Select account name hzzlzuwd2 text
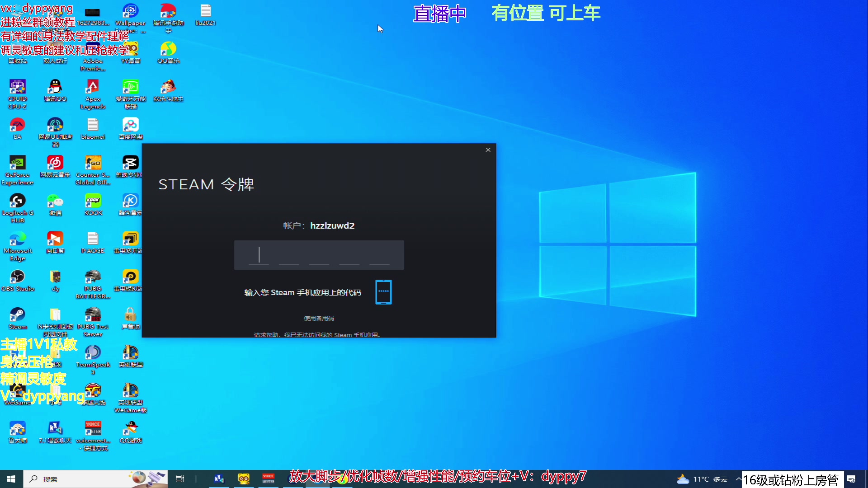The width and height of the screenshot is (868, 488). pos(332,225)
